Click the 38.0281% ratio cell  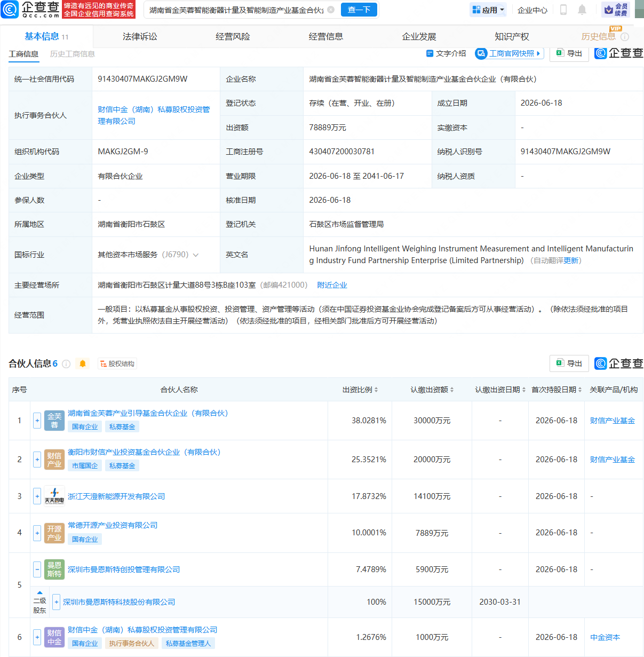(369, 421)
